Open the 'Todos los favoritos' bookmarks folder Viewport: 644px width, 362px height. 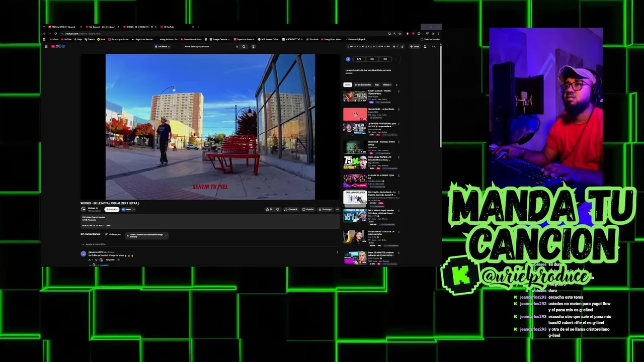pos(431,39)
